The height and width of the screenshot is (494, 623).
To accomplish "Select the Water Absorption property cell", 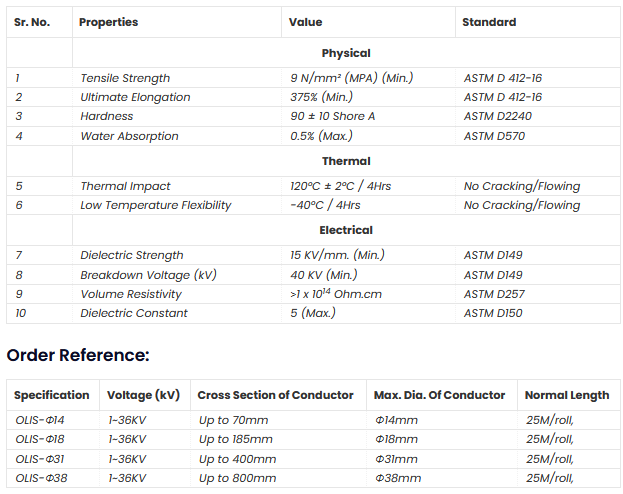I will click(129, 136).
